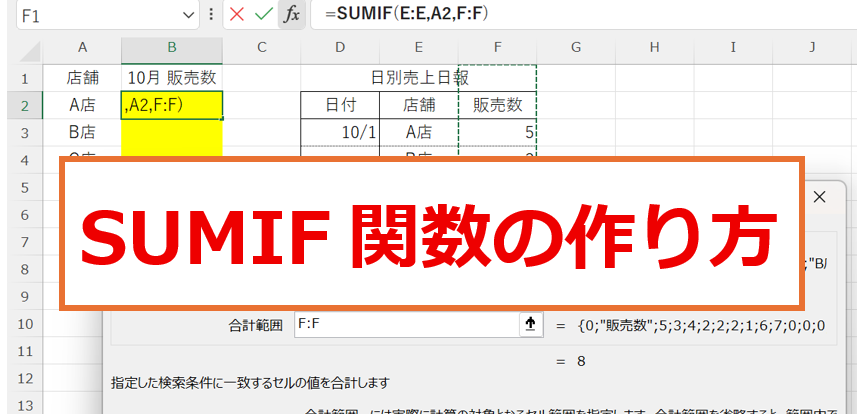Collapse dialog using 合計範囲 range selector arrow
This screenshot has height=414, width=862.
pos(530,323)
